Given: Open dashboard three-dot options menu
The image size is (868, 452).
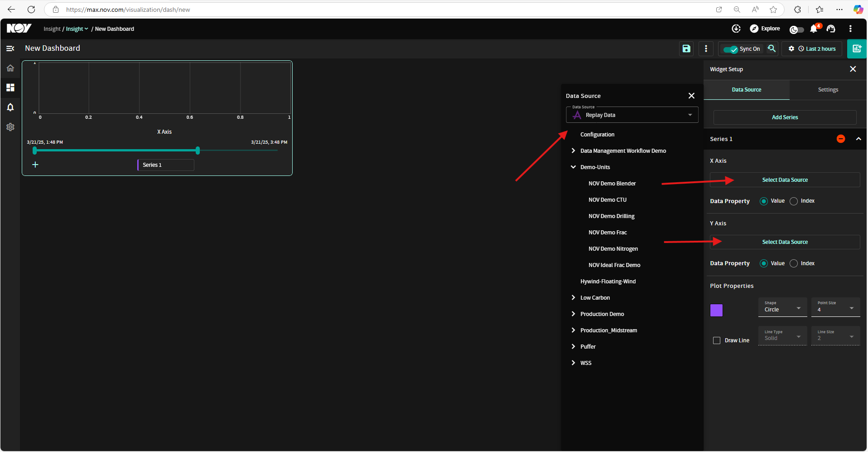Looking at the screenshot, I should tap(706, 49).
